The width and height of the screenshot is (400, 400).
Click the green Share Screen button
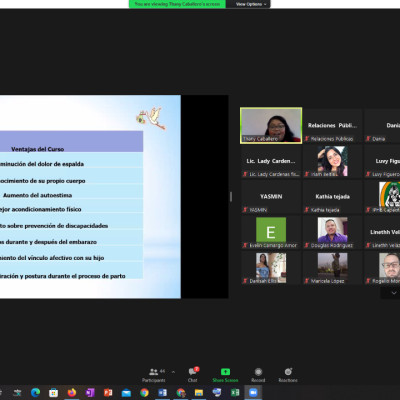(x=225, y=375)
